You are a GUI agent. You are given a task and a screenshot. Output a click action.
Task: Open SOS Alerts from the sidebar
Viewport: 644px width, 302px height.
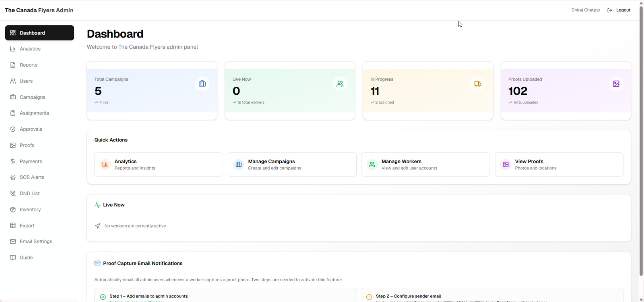(39, 177)
